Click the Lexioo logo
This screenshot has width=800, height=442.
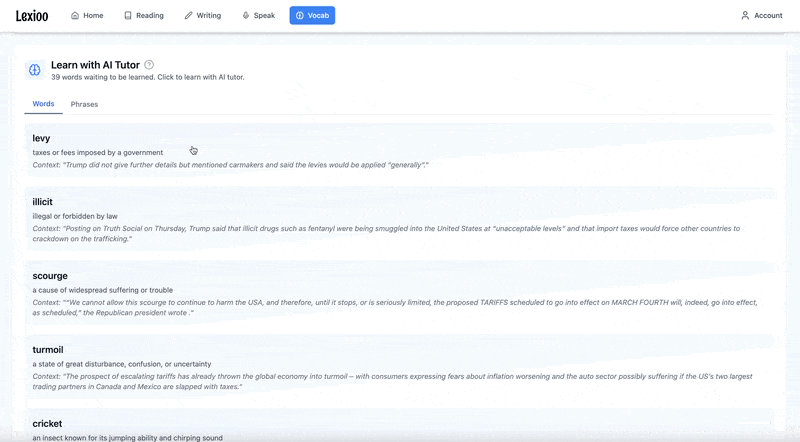coord(32,16)
